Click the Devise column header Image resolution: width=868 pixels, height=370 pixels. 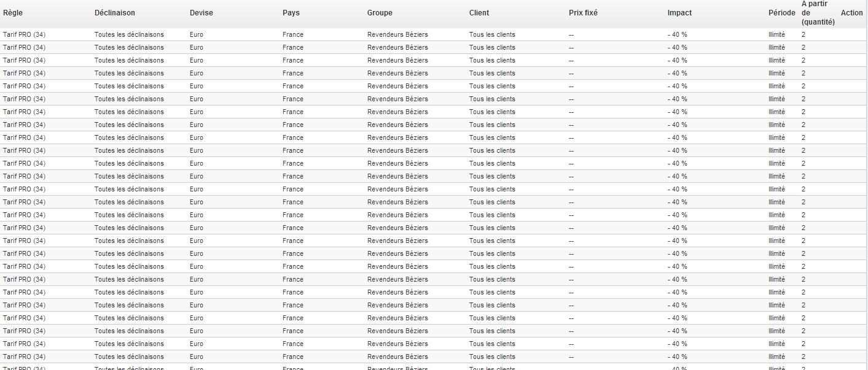click(201, 13)
